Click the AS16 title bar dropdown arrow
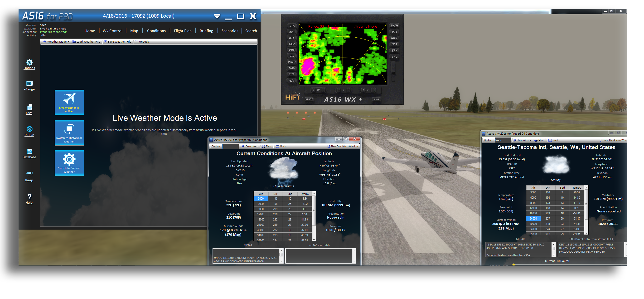This screenshot has height=299, width=644. coord(217,16)
